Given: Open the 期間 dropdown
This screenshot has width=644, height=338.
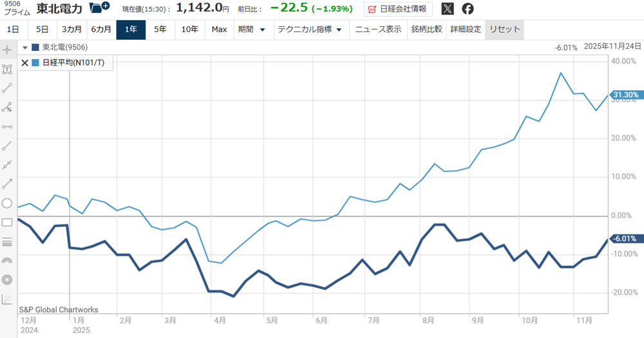Looking at the screenshot, I should coord(251,30).
